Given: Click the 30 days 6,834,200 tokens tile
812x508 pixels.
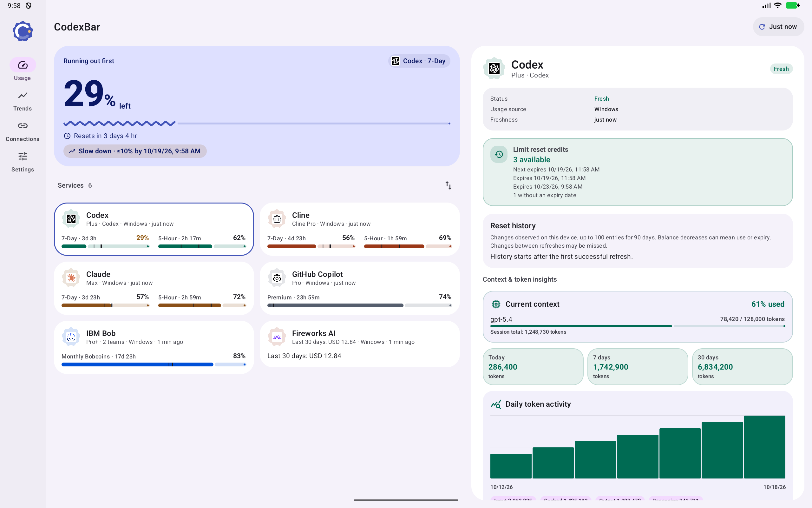Looking at the screenshot, I should coord(742,366).
